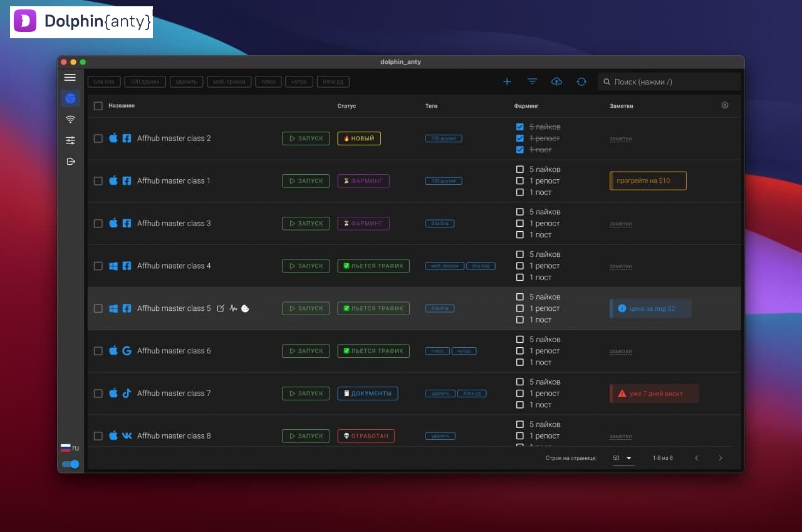Open table column settings gear icon
This screenshot has width=802, height=532.
725,105
